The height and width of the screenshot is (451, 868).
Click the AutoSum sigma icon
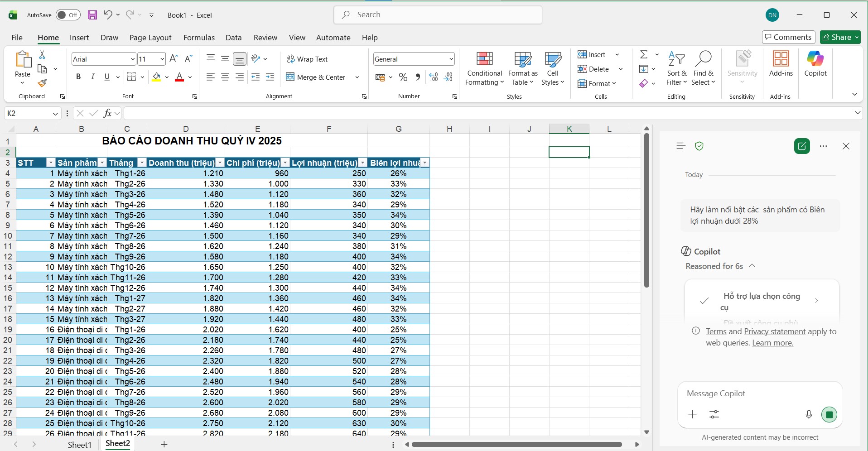coord(644,54)
